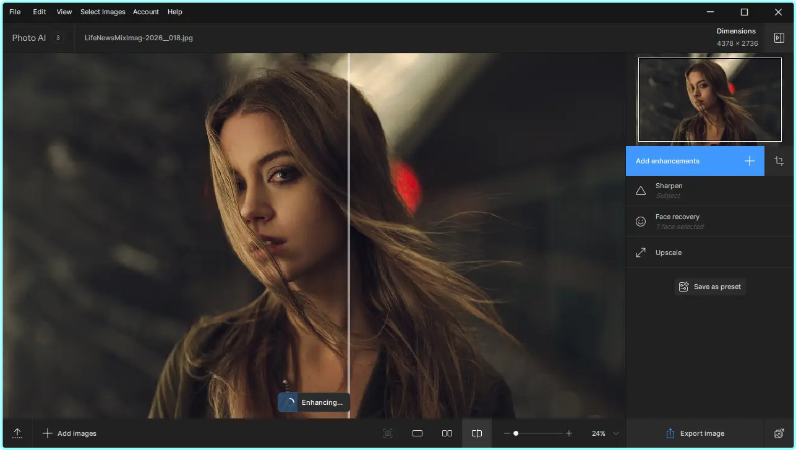Click the Sharpen triangle icon

coord(641,190)
